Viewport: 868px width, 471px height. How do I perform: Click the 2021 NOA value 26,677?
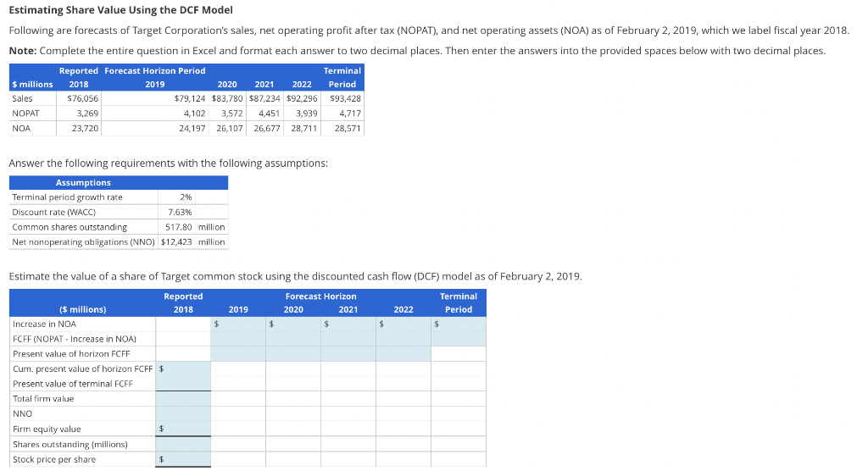tap(267, 129)
